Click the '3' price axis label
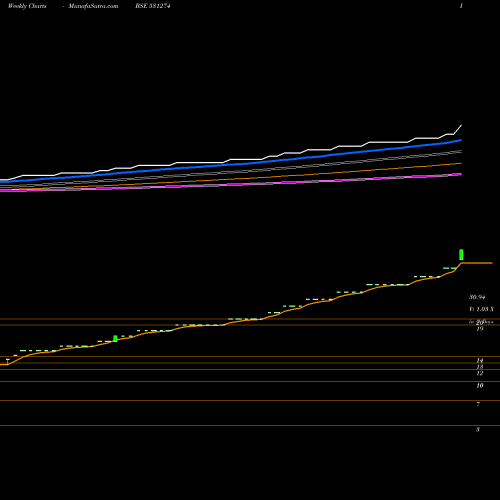This screenshot has width=500, height=500. (x=478, y=429)
